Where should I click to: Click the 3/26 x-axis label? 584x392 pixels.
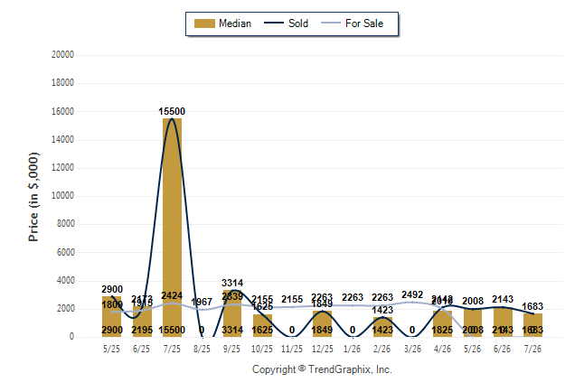click(412, 349)
